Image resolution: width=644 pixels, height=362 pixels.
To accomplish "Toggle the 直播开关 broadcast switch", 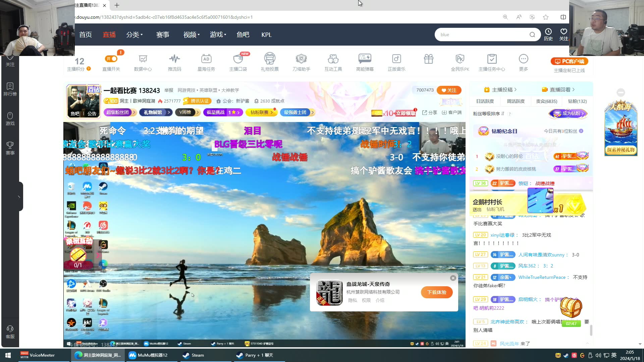I will (x=111, y=59).
